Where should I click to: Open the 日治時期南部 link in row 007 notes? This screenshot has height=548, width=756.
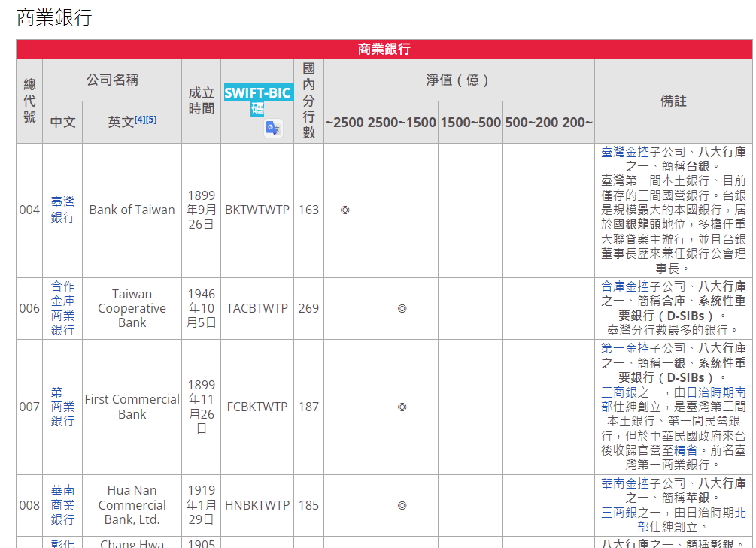(673, 399)
